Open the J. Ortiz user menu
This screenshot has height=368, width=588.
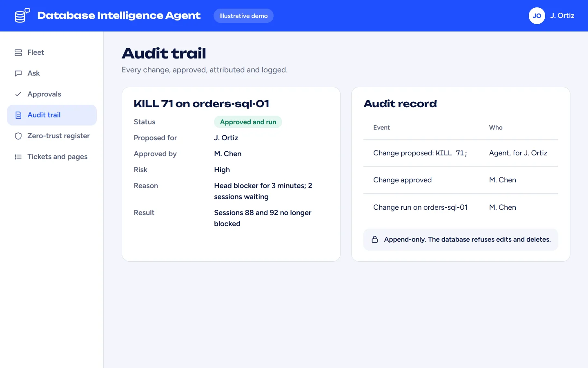pos(552,16)
